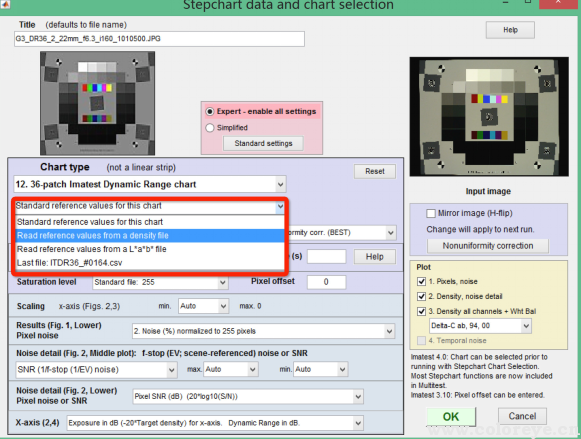The height and width of the screenshot is (439, 581).
Task: Open the Chart type dropdown
Action: (150, 184)
